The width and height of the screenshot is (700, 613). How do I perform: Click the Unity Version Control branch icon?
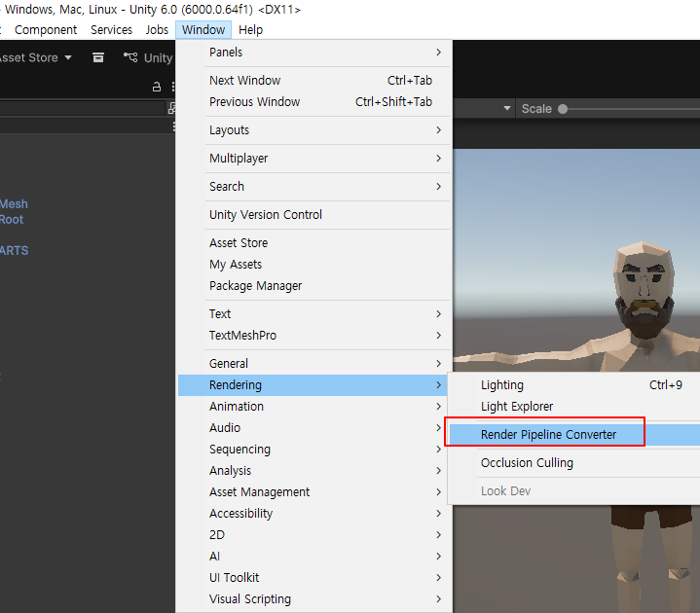(x=130, y=57)
